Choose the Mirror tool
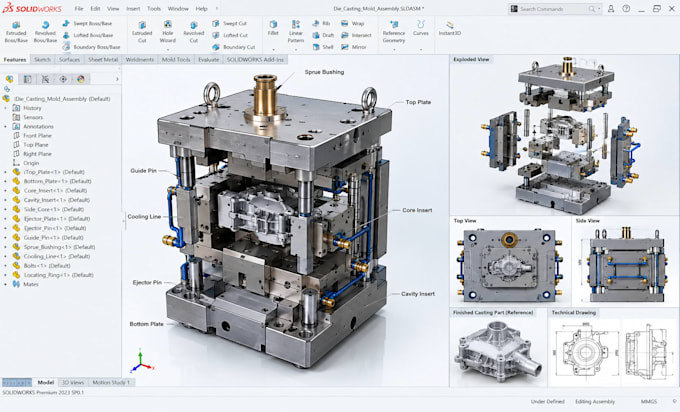The height and width of the screenshot is (412, 680). 353,47
